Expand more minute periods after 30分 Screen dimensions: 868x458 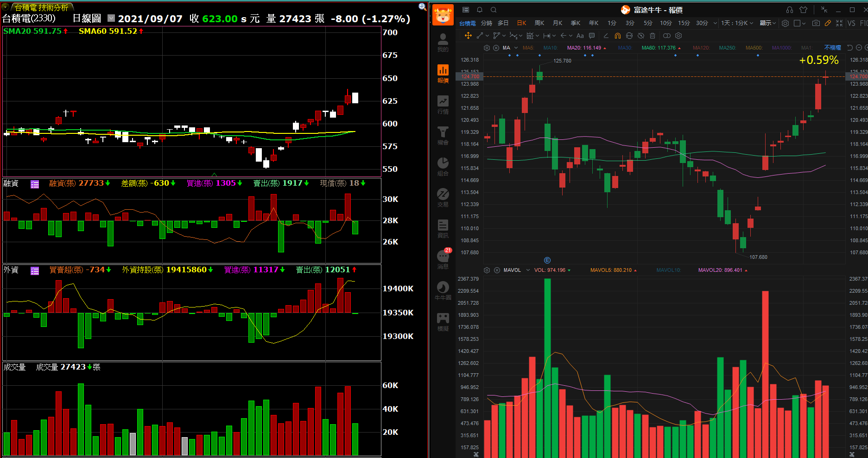click(x=715, y=23)
